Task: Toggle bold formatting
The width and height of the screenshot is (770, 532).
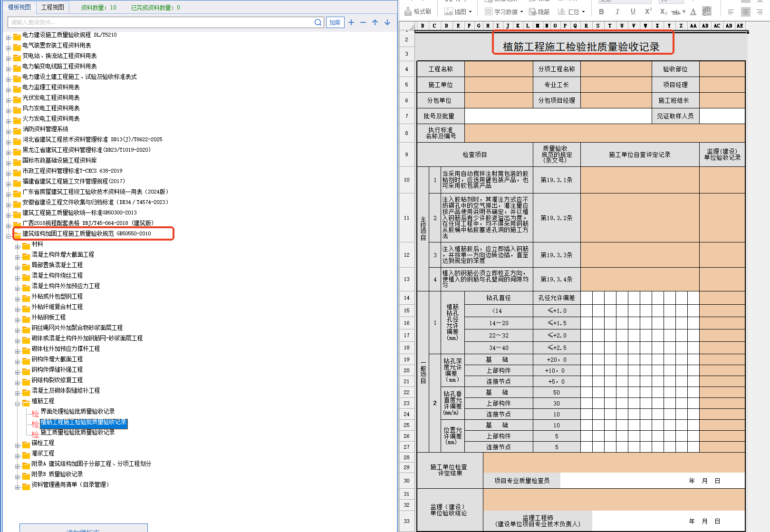Action: [x=601, y=11]
